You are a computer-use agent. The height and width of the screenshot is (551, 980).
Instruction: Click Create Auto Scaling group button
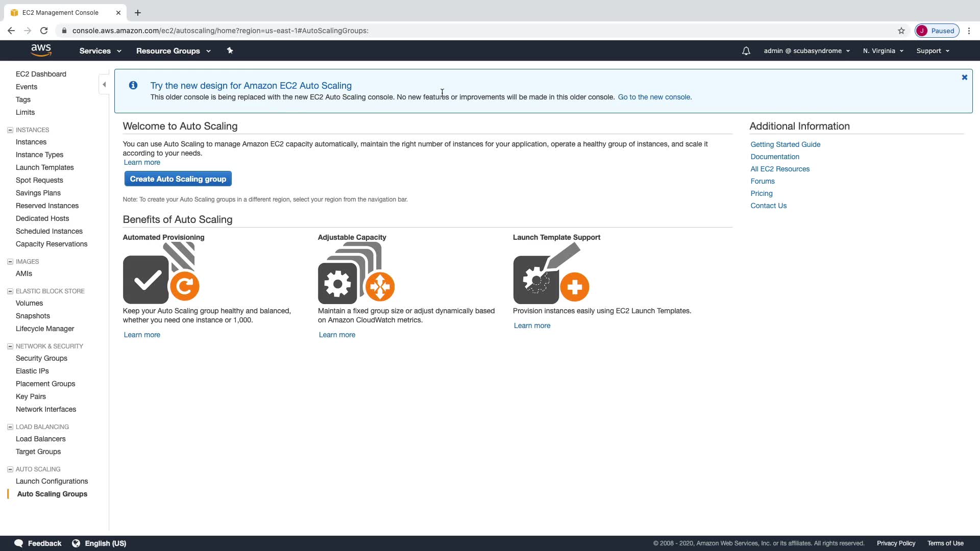(178, 179)
